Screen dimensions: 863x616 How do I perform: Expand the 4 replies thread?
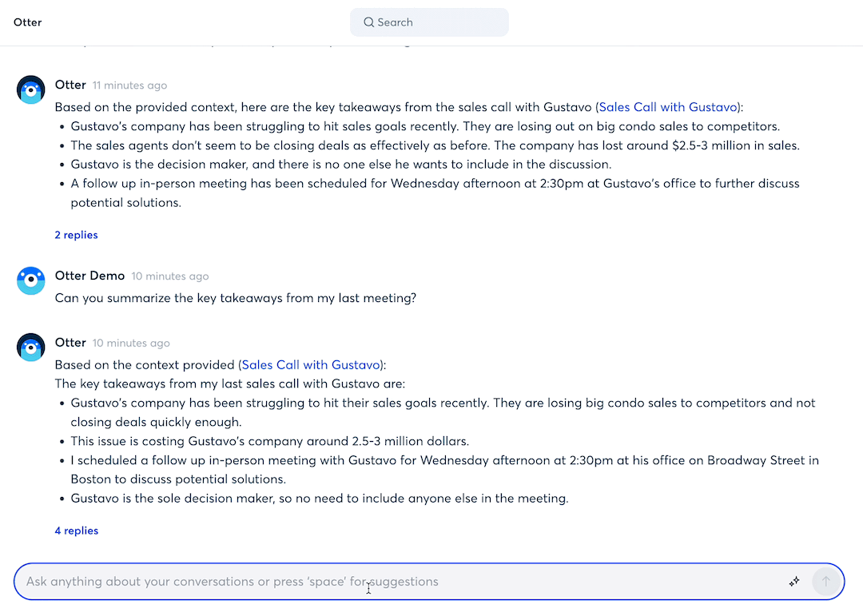tap(76, 531)
